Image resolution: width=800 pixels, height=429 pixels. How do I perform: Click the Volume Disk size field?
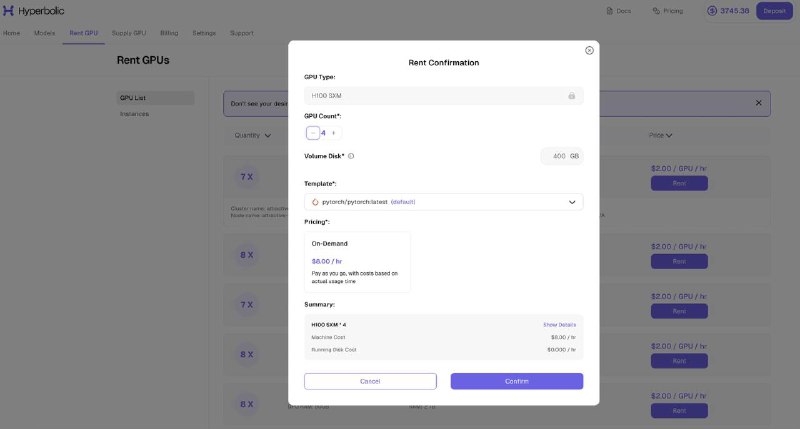point(562,156)
